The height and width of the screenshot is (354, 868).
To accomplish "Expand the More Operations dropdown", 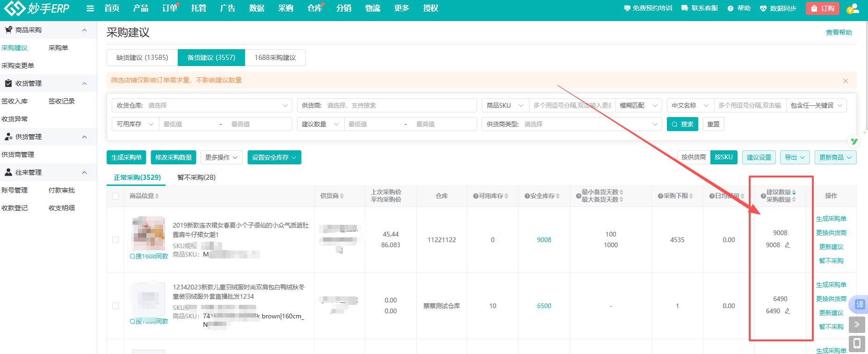I will tap(221, 157).
